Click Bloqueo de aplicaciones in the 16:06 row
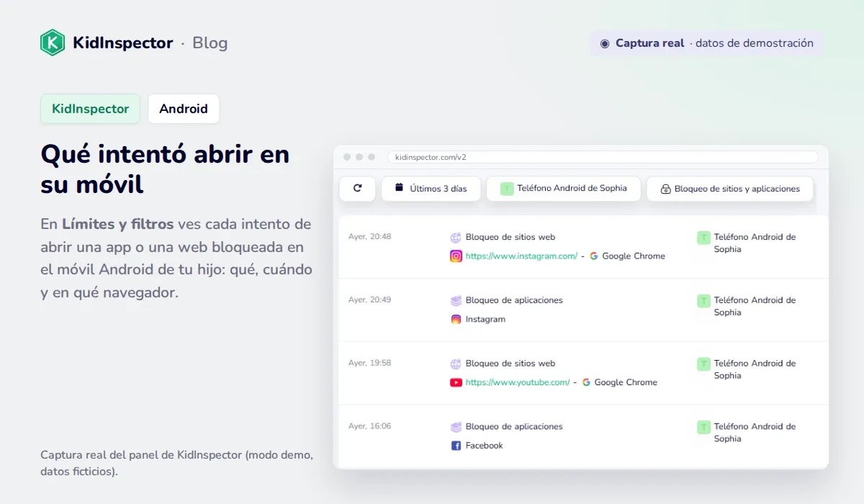 [x=514, y=427]
